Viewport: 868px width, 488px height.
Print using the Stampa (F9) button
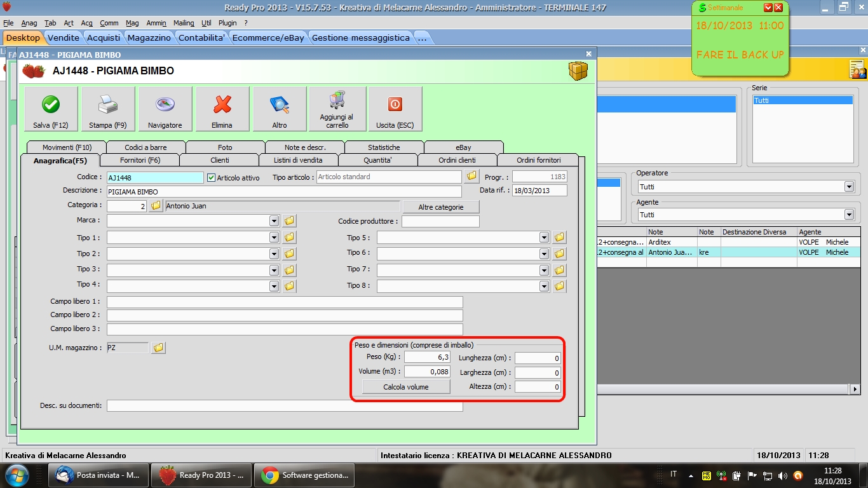108,109
